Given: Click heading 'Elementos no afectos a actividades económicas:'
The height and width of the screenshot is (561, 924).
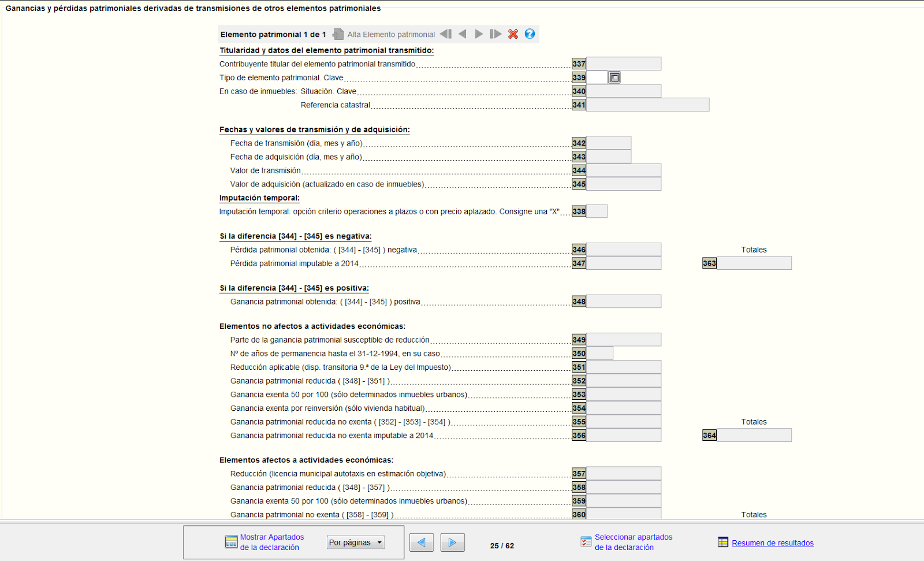Looking at the screenshot, I should pyautogui.click(x=312, y=326).
